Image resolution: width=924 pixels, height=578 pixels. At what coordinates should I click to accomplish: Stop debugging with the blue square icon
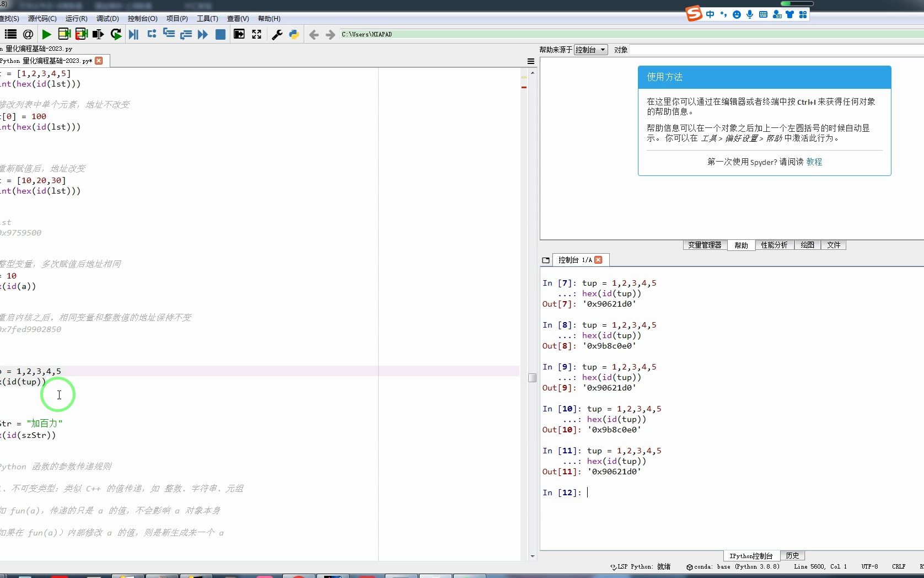pyautogui.click(x=221, y=34)
